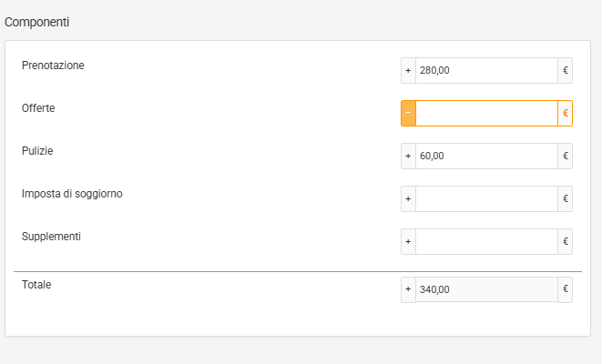
Task: Click the Imposta di soggiorno label
Action: click(x=72, y=194)
